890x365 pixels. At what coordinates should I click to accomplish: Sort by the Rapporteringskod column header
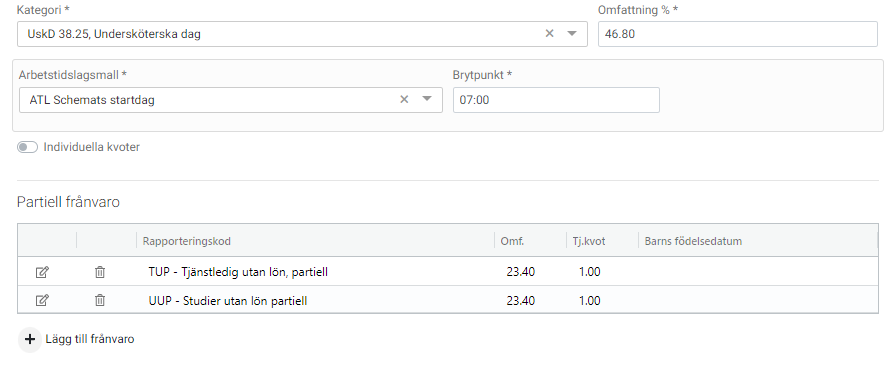click(187, 241)
